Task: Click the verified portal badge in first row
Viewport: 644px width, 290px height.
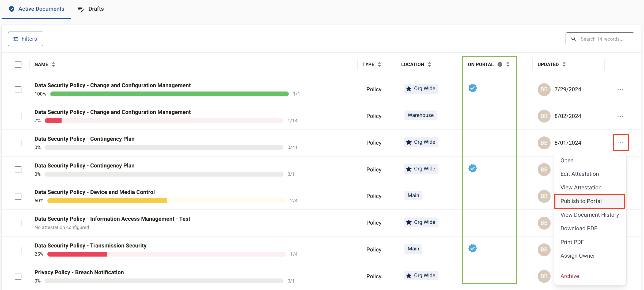Action: tap(472, 88)
